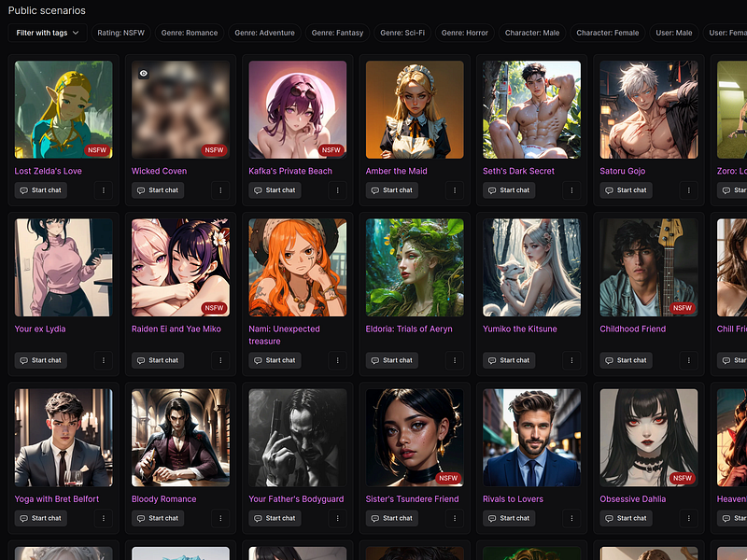
Task: Start chat with Rivals to Lovers
Action: pos(509,518)
